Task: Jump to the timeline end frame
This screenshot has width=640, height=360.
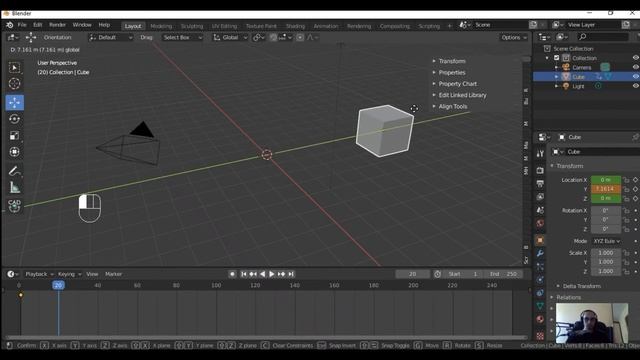Action: click(x=291, y=274)
